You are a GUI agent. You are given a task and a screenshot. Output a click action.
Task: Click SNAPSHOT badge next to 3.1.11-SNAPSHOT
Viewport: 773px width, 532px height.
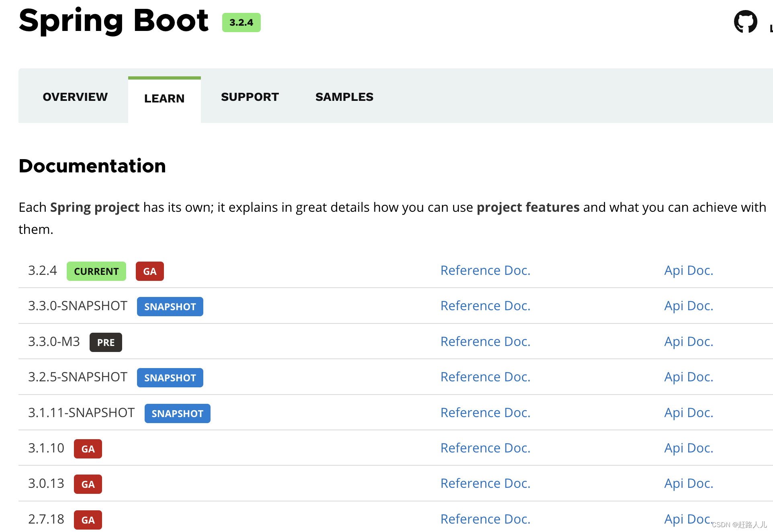[177, 413]
